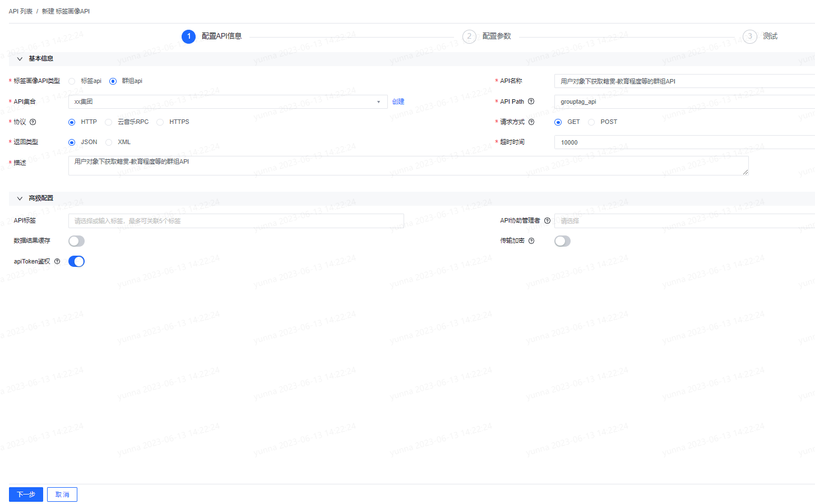Collapse the 基本信息 section
Viewport: 815px width, 504px height.
tap(20, 59)
